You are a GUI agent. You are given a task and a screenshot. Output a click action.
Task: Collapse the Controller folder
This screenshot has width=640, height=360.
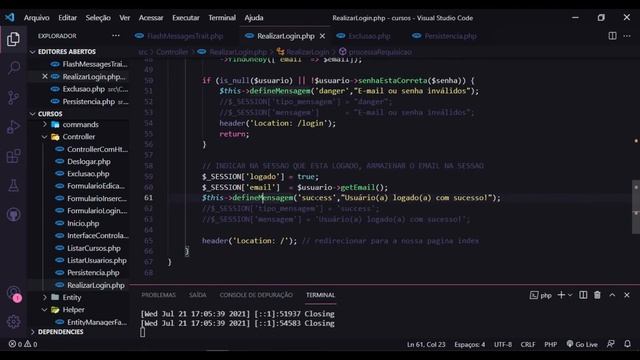(78, 137)
